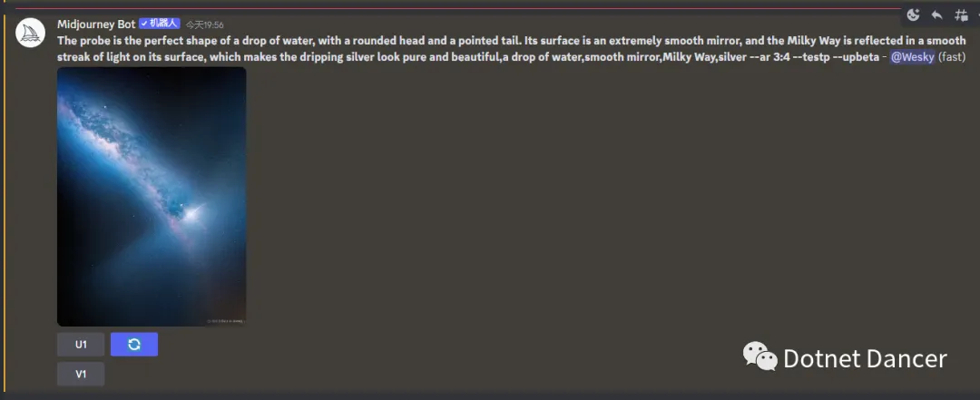Open the Midjourney Bot username profile

96,24
